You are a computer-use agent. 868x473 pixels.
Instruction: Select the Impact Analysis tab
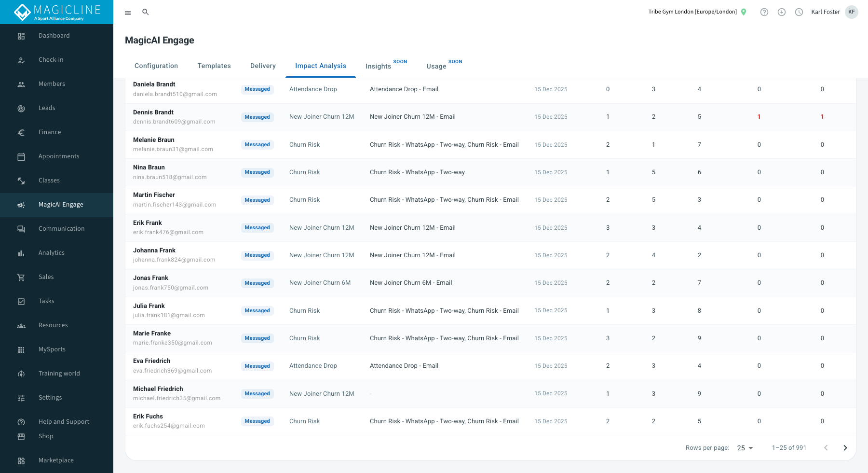click(321, 66)
